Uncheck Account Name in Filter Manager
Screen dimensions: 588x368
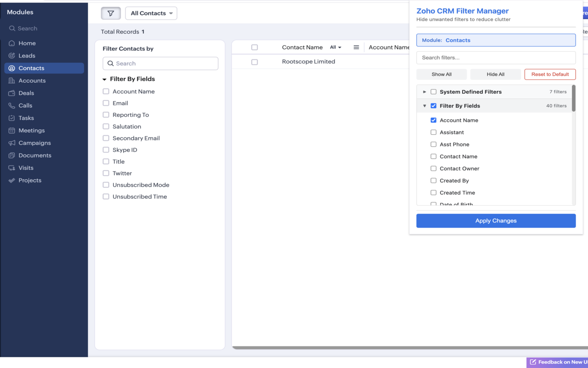(x=433, y=120)
